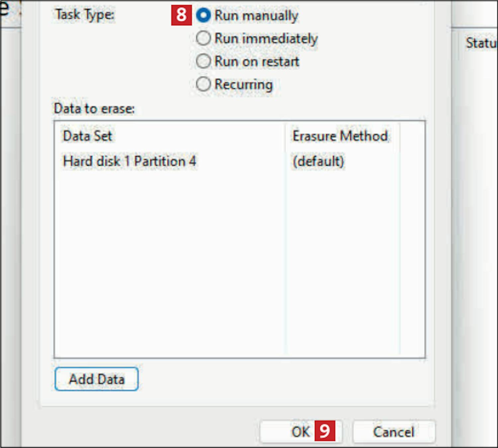The width and height of the screenshot is (498, 448).
Task: Set the task type to Recurring
Action: [x=204, y=84]
